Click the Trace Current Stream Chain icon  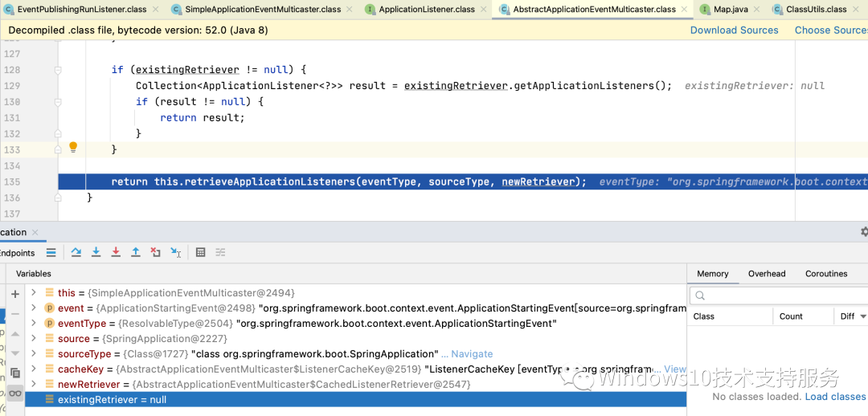(x=220, y=252)
